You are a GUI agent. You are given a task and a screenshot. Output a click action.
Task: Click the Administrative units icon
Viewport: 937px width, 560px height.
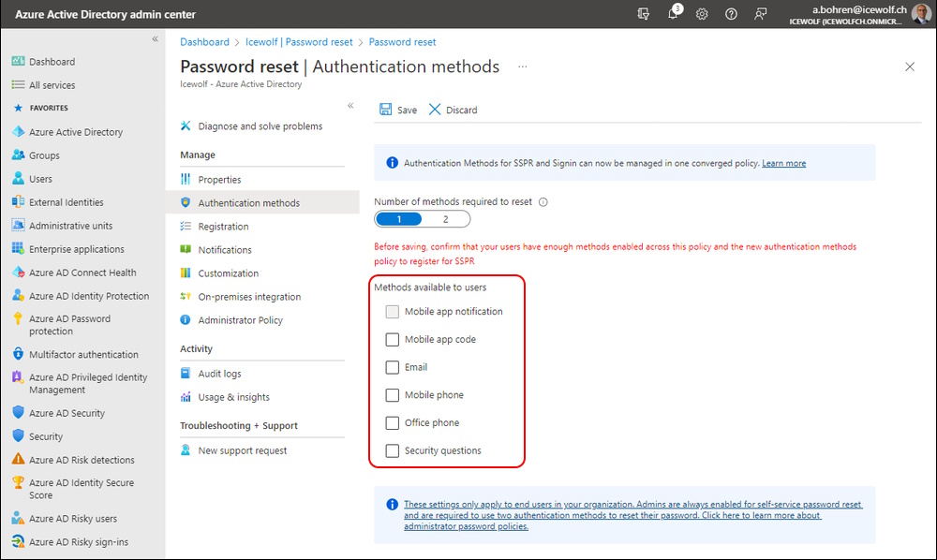point(18,225)
